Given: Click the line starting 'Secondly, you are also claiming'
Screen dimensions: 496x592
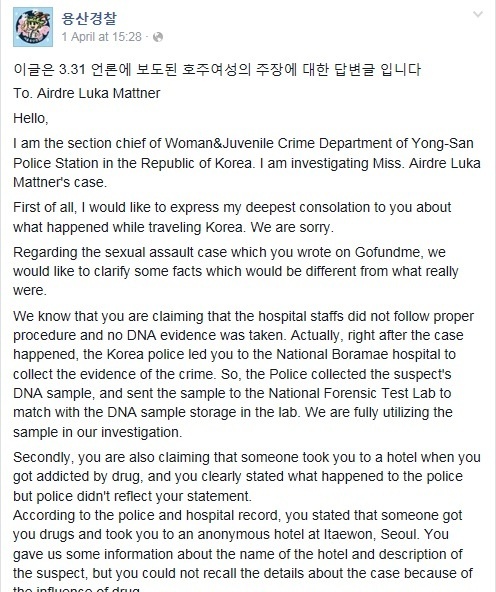Looking at the screenshot, I should pyautogui.click(x=247, y=457).
